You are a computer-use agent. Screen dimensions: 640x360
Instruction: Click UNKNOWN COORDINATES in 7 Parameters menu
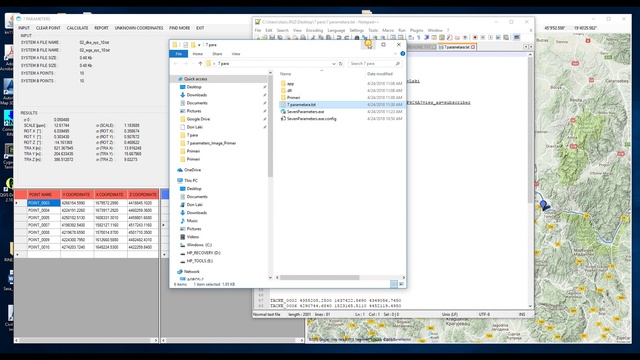tap(139, 28)
